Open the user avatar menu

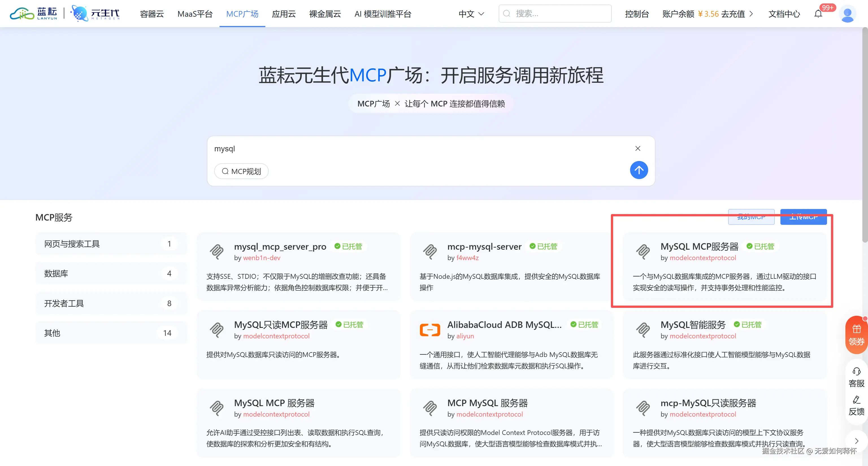847,14
